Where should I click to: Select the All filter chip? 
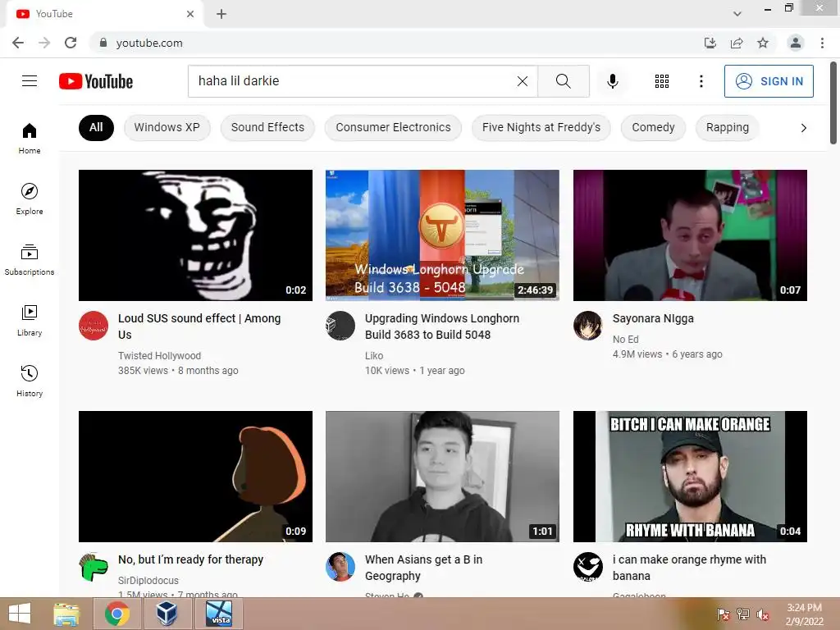[96, 127]
